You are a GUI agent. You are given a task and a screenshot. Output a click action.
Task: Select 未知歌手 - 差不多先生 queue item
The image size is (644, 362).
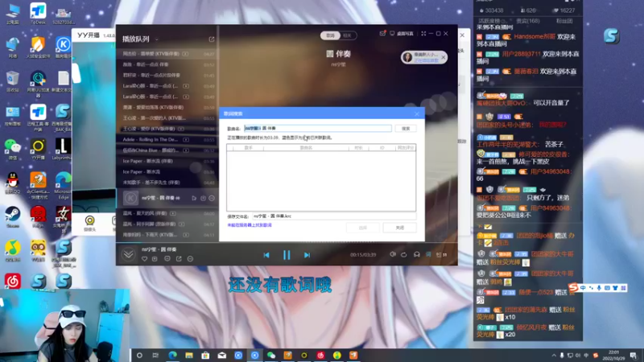[167, 183]
